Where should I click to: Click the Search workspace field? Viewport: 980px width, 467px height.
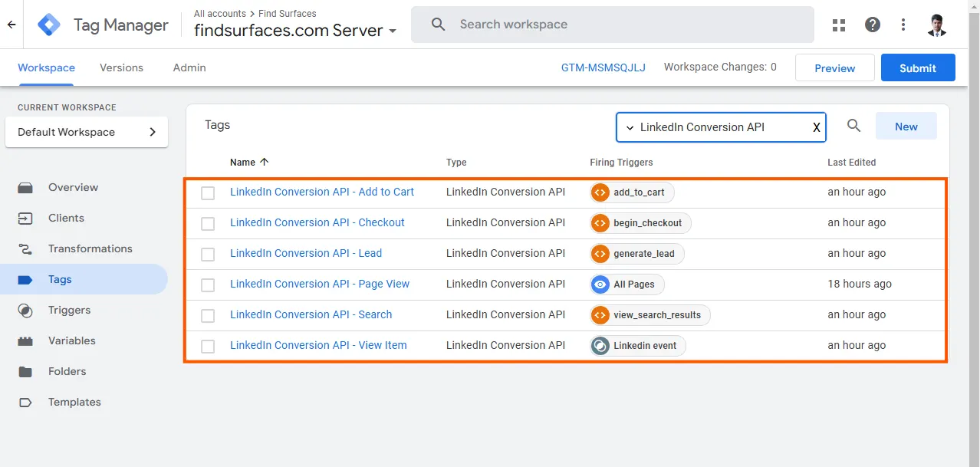click(613, 25)
